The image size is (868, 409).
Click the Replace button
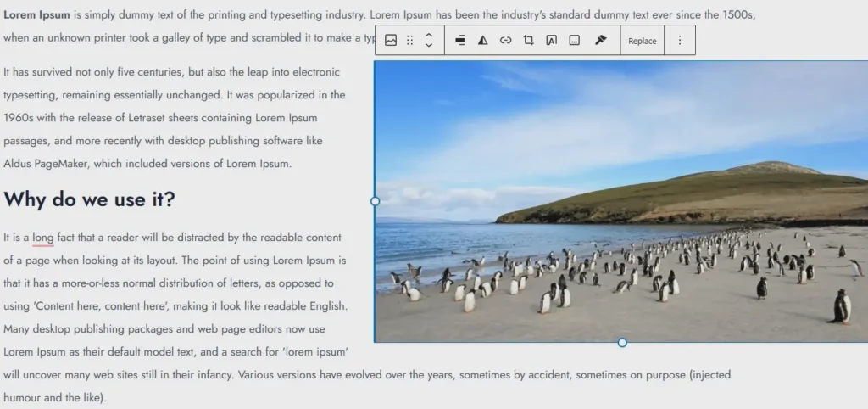coord(642,41)
